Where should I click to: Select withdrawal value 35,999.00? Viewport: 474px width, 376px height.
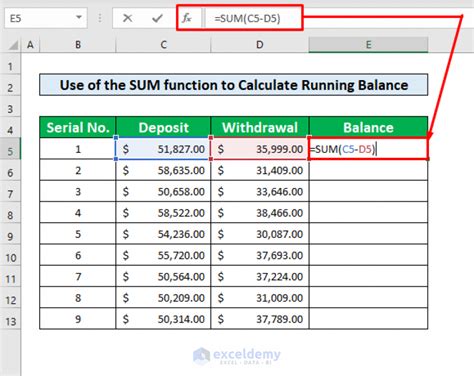tap(260, 149)
